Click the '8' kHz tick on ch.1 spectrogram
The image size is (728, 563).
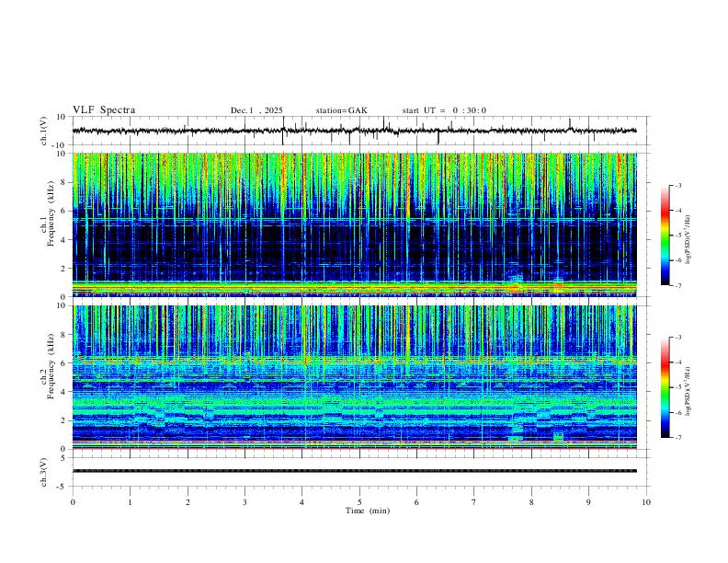pyautogui.click(x=64, y=182)
